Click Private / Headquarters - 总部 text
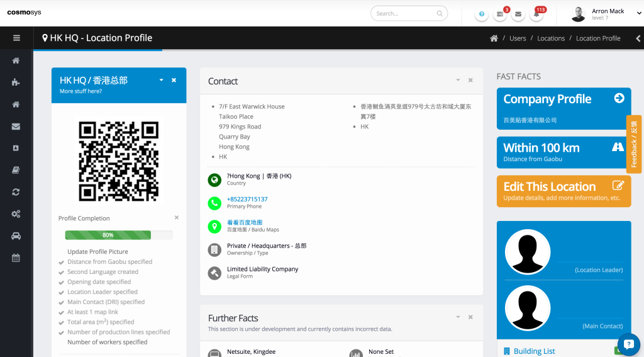 tap(267, 246)
